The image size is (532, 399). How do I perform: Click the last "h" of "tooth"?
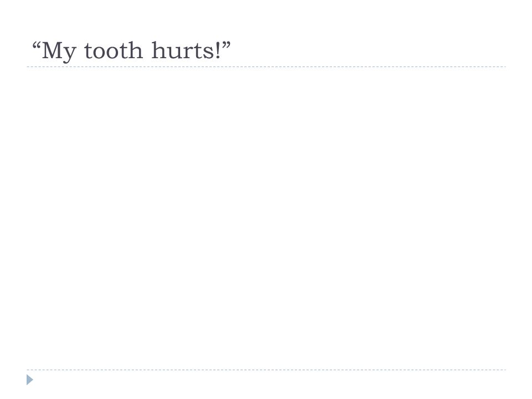[136, 50]
